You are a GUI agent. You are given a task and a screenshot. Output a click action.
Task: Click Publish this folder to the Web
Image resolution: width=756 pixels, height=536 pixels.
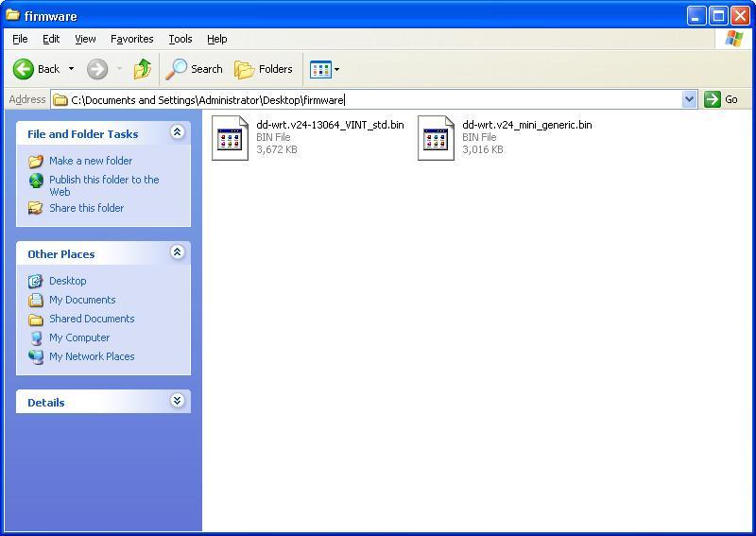click(104, 185)
